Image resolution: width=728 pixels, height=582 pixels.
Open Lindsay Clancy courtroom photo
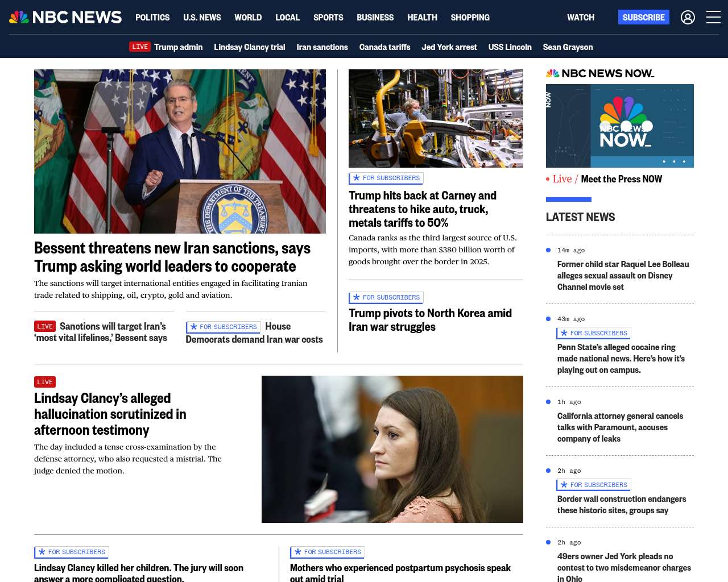pyautogui.click(x=392, y=450)
